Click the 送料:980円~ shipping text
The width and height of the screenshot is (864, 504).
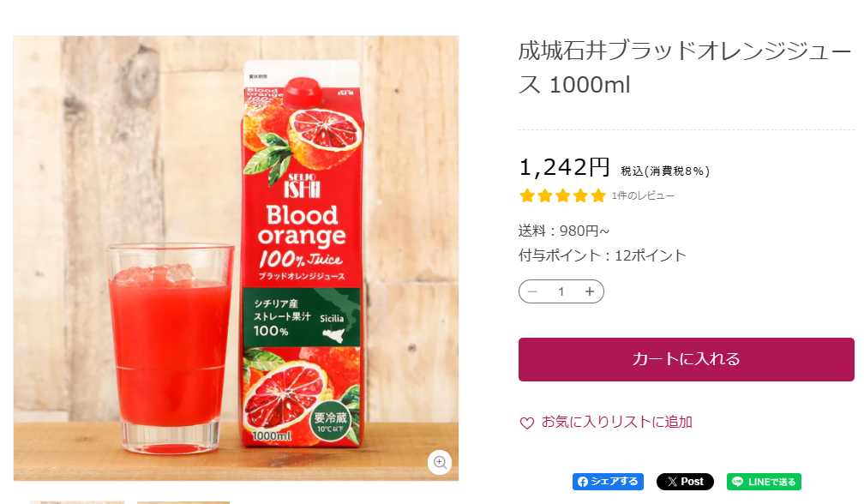click(x=564, y=231)
